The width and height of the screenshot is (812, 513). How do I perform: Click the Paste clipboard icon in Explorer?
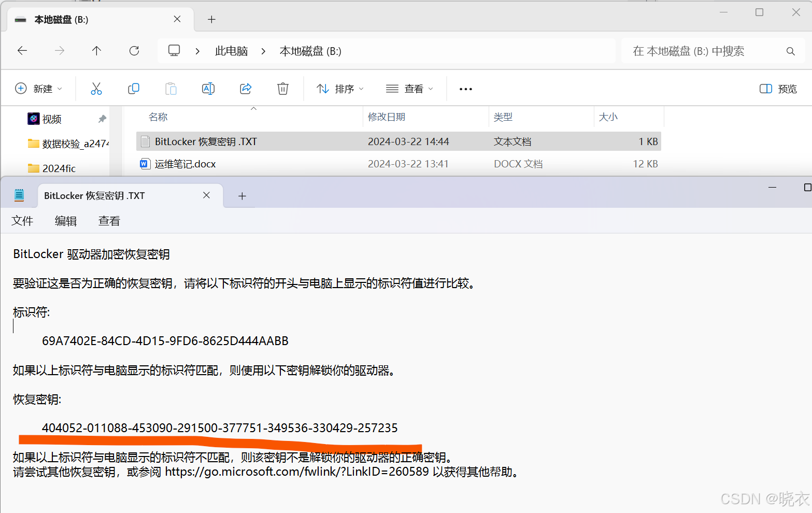(x=171, y=89)
